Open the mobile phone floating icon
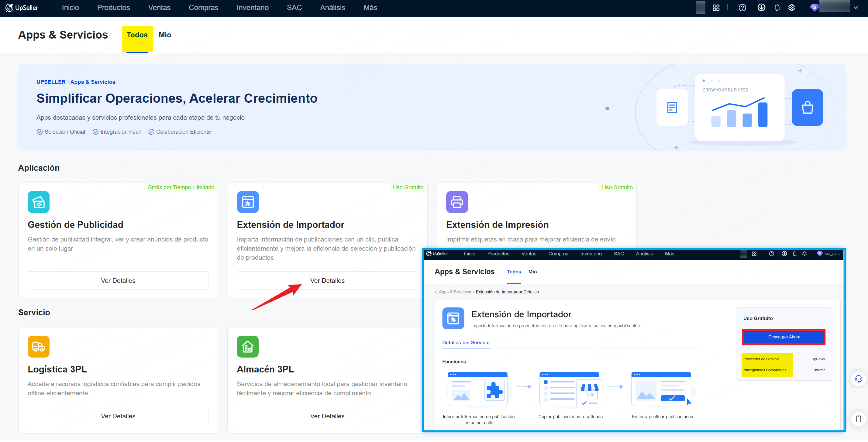Viewport: 868px width, 442px height. pyautogui.click(x=858, y=419)
